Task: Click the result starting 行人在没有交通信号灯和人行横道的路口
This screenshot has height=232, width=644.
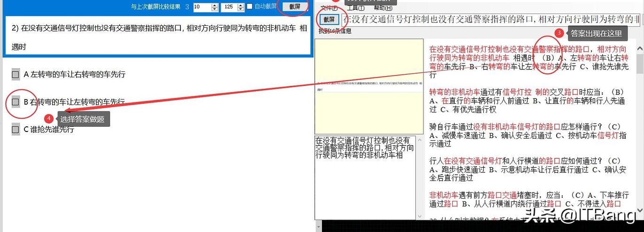Action: pyautogui.click(x=528, y=170)
